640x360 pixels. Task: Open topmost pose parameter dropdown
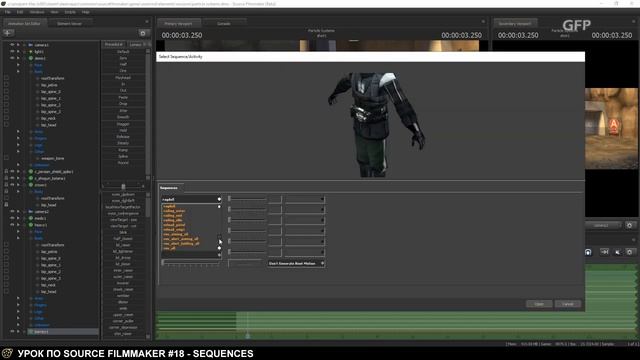point(305,199)
